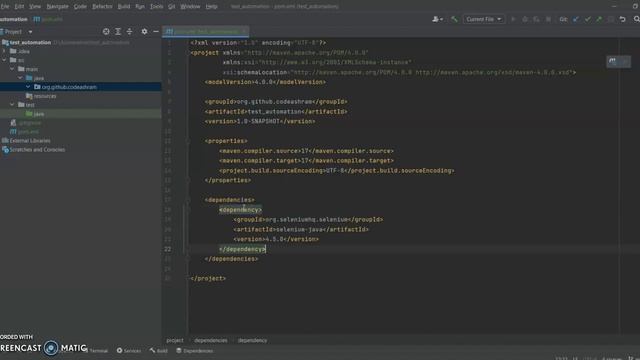This screenshot has width=640, height=360.
Task: Expand the .idea folder arrow
Action: 4,51
